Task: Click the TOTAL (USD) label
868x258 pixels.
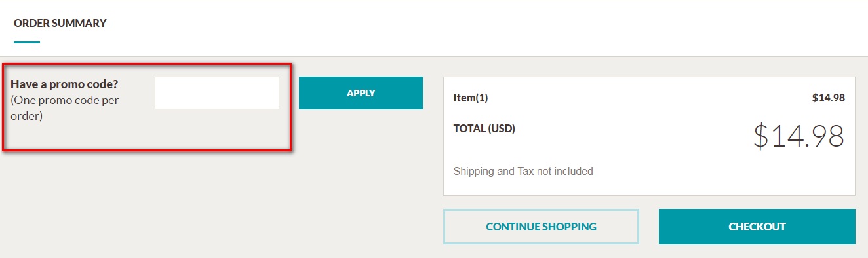Action: pyautogui.click(x=484, y=128)
